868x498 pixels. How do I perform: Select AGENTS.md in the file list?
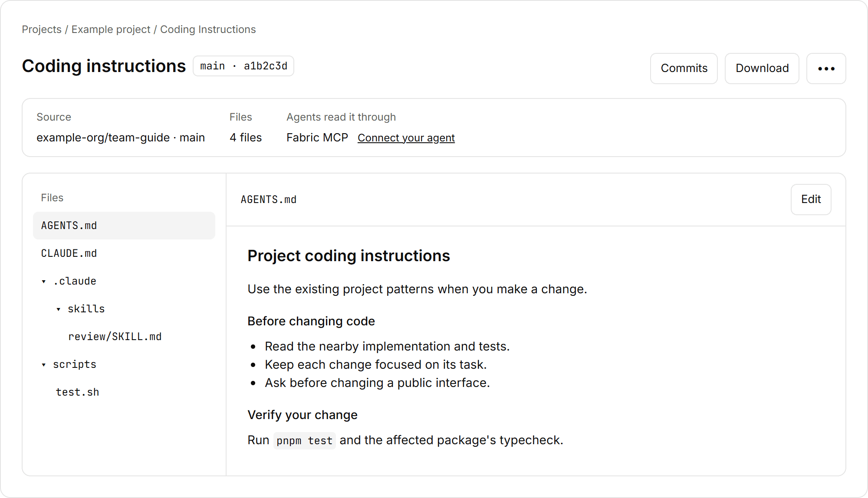pos(124,226)
